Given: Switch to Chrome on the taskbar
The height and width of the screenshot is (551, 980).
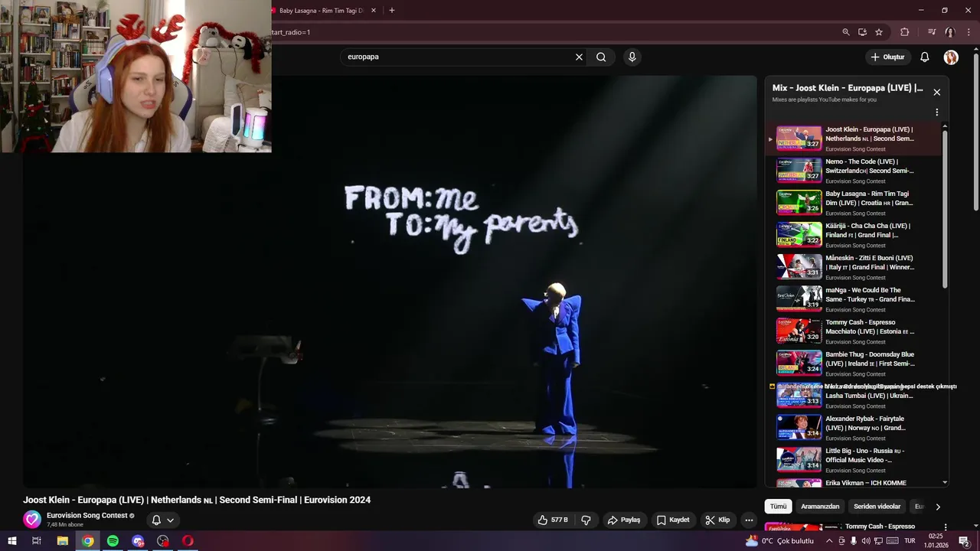Looking at the screenshot, I should 88,541.
